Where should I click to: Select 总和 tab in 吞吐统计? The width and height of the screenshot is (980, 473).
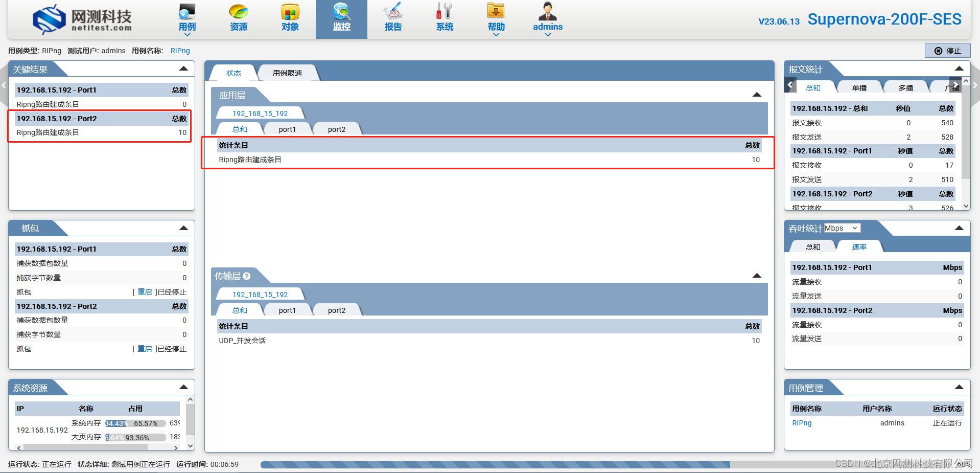pyautogui.click(x=813, y=247)
